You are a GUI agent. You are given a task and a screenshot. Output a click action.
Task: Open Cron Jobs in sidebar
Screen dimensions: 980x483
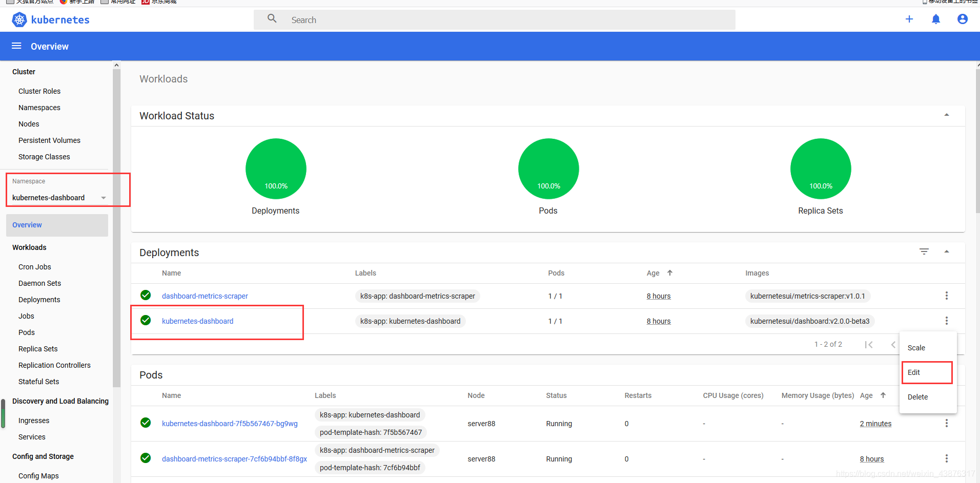pos(35,267)
